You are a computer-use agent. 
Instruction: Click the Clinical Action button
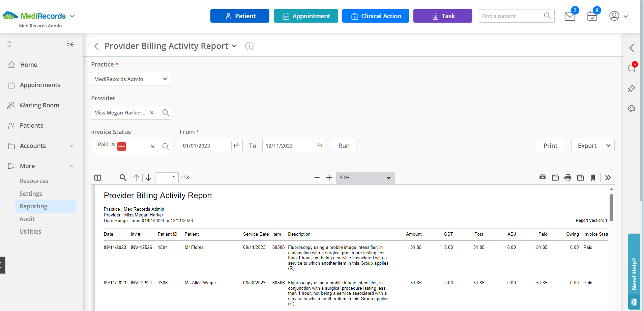376,16
